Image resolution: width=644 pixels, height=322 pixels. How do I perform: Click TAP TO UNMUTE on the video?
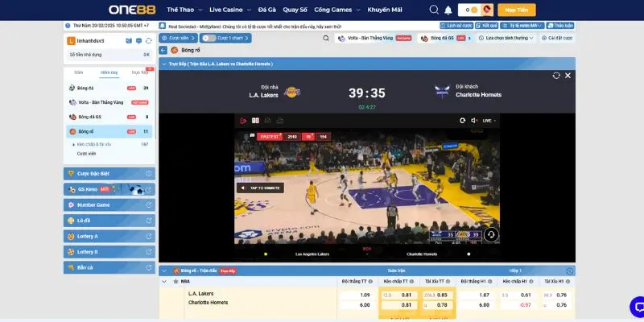pyautogui.click(x=260, y=188)
